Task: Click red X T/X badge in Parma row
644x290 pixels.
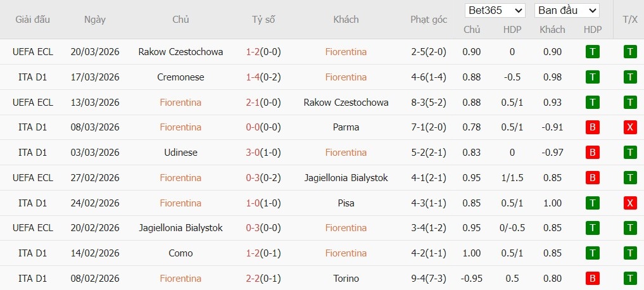Action: [629, 127]
